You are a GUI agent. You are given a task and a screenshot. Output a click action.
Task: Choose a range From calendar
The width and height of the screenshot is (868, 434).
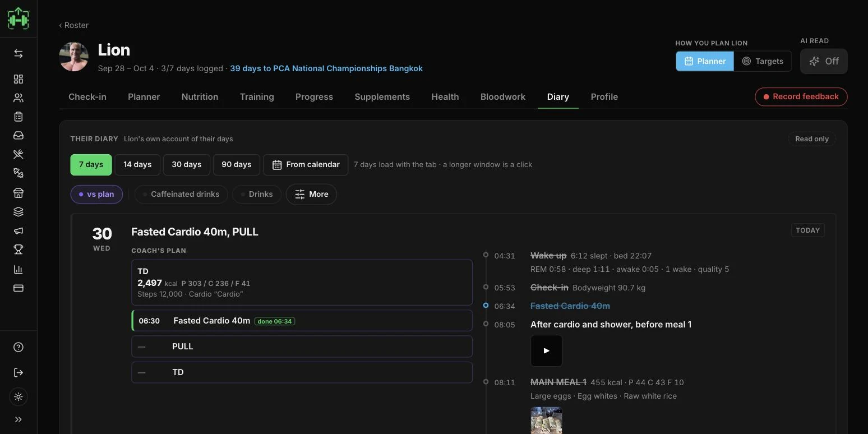pyautogui.click(x=306, y=165)
